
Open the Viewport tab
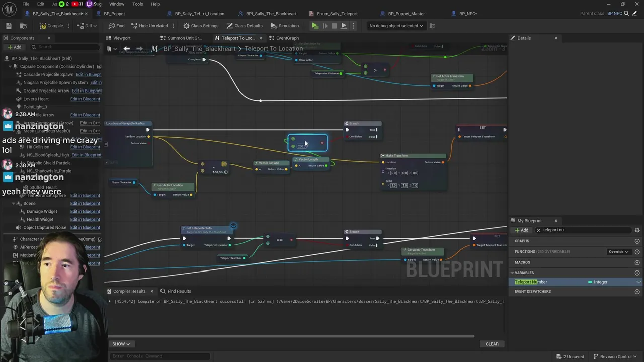pyautogui.click(x=122, y=38)
